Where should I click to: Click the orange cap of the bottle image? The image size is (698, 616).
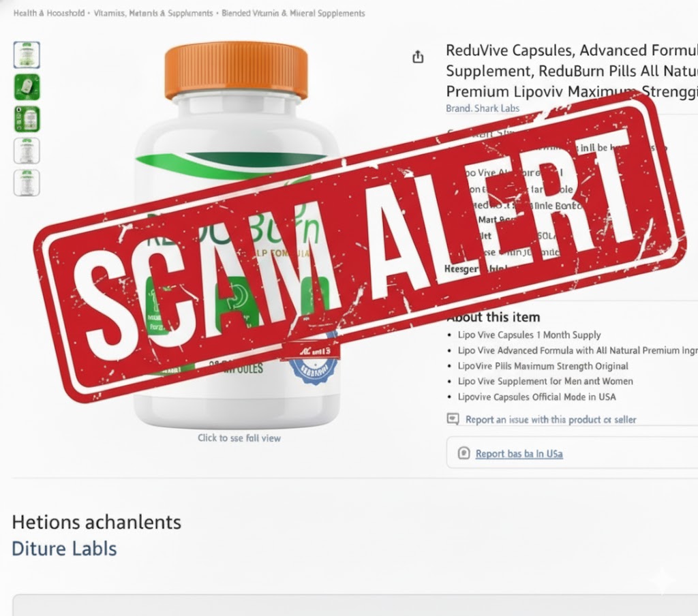(x=236, y=70)
